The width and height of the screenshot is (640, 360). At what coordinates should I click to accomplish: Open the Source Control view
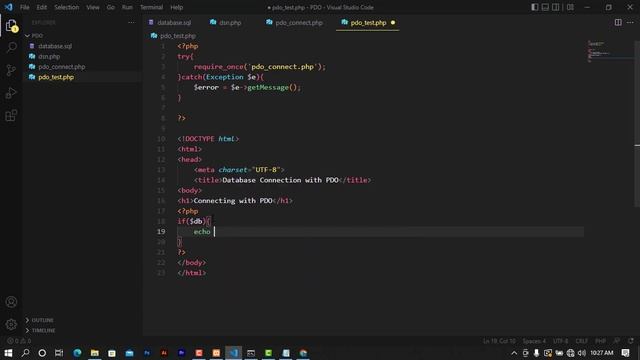pos(11,70)
